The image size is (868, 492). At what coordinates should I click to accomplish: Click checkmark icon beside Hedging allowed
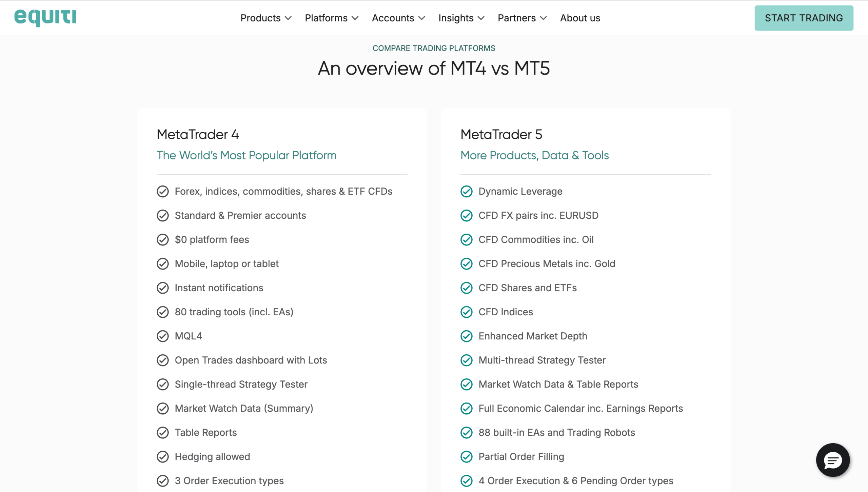(163, 457)
